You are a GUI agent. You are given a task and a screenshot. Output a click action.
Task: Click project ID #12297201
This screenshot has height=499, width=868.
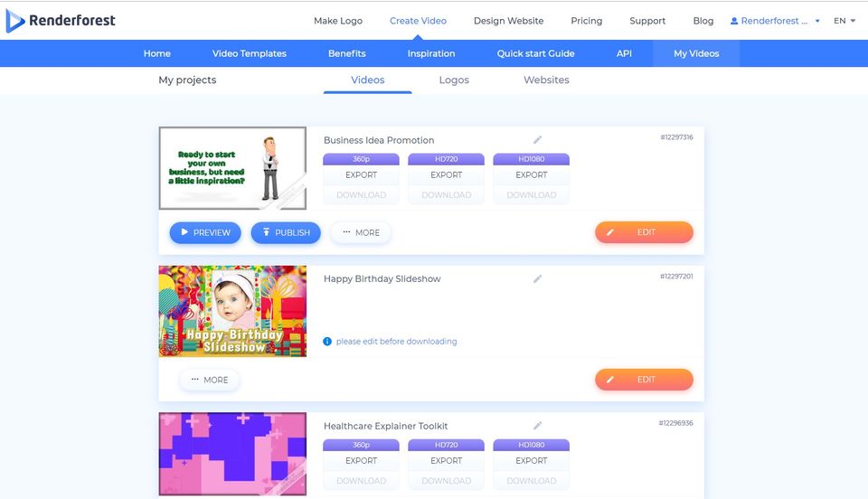pyautogui.click(x=676, y=276)
